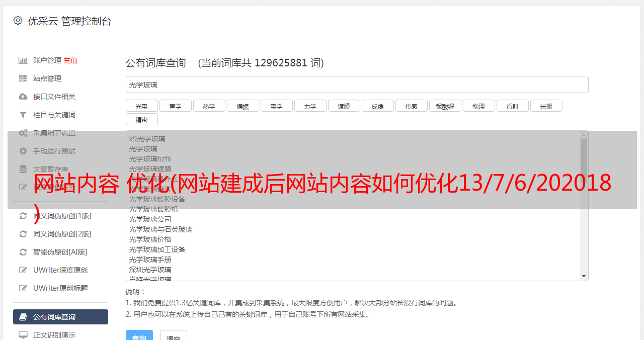Click the red 充值 link
The width and height of the screenshot is (644, 340).
(x=70, y=60)
